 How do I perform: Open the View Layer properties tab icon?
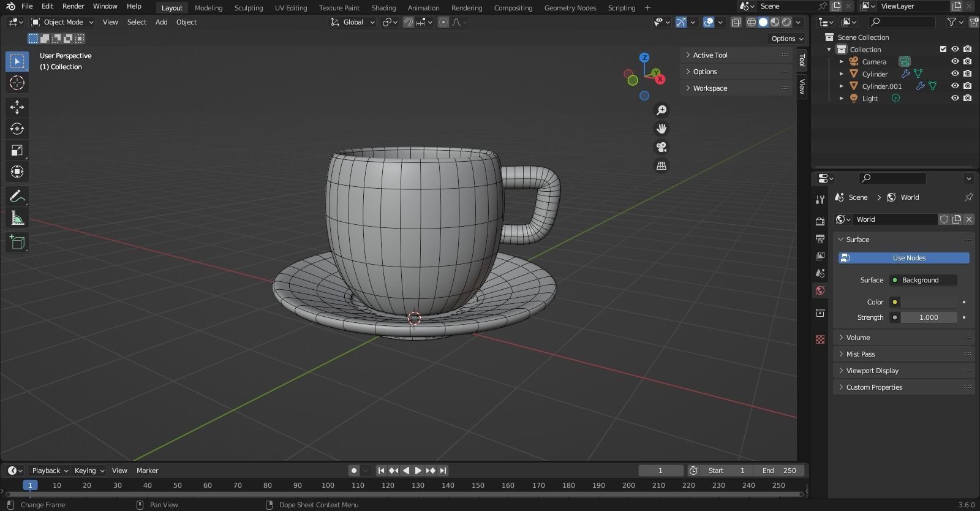[820, 255]
